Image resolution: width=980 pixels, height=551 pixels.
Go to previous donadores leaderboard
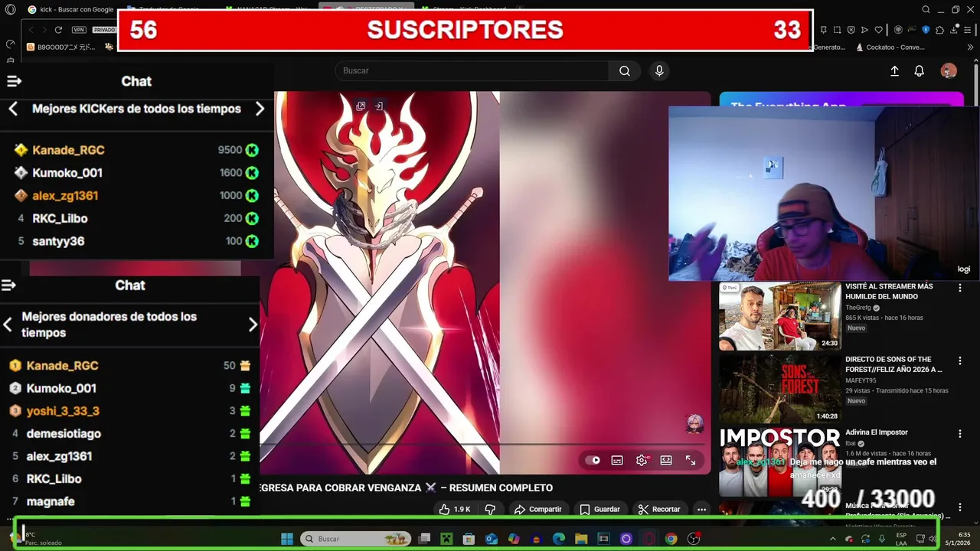8,324
